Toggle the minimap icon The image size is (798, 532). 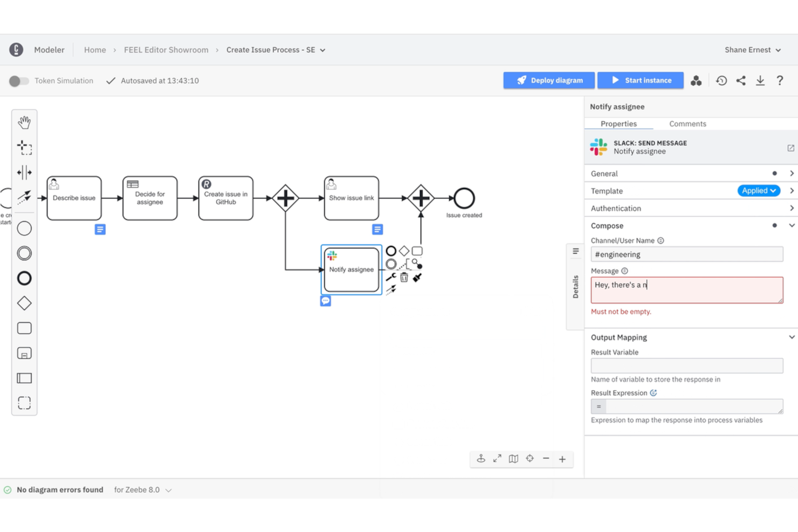click(x=513, y=459)
